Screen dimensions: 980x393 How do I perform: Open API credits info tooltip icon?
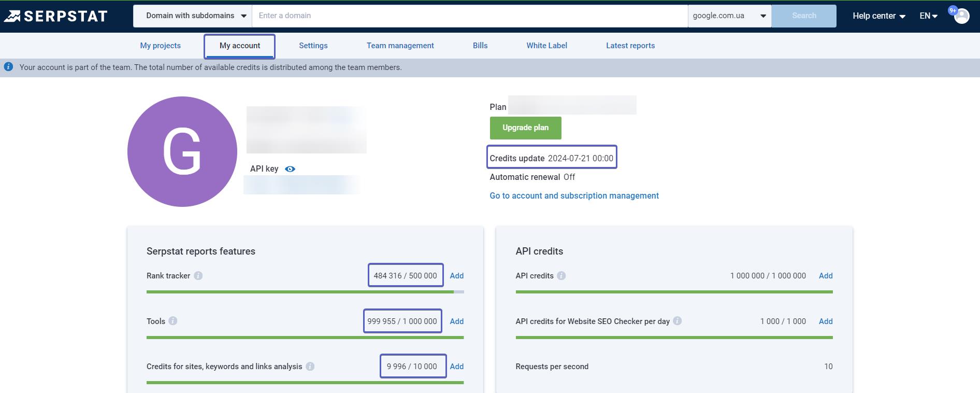561,276
